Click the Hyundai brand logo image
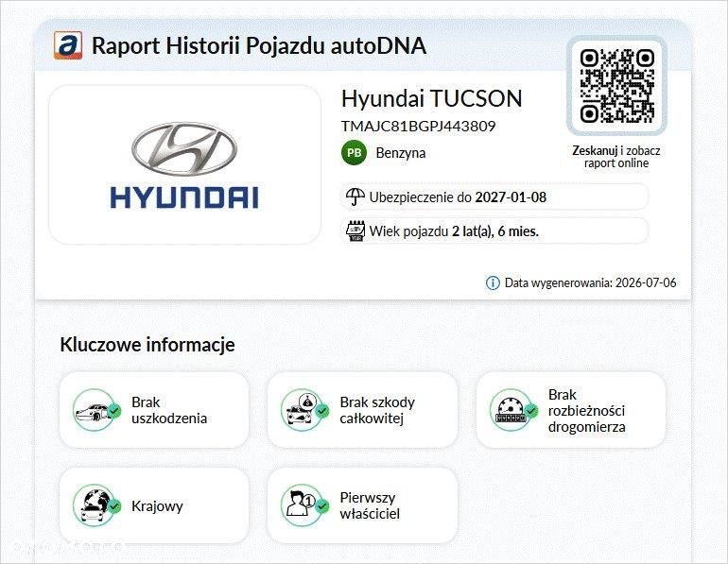Image resolution: width=728 pixels, height=564 pixels. pos(184,164)
